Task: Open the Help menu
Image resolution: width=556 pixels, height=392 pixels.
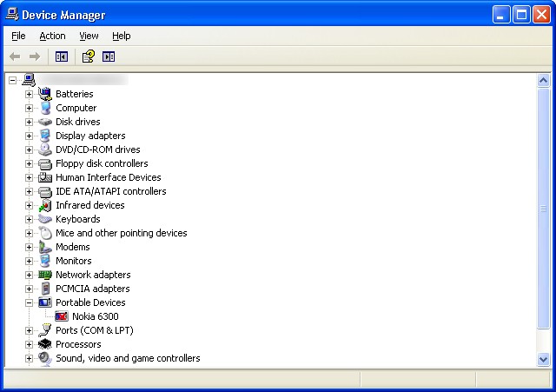Action: point(122,36)
